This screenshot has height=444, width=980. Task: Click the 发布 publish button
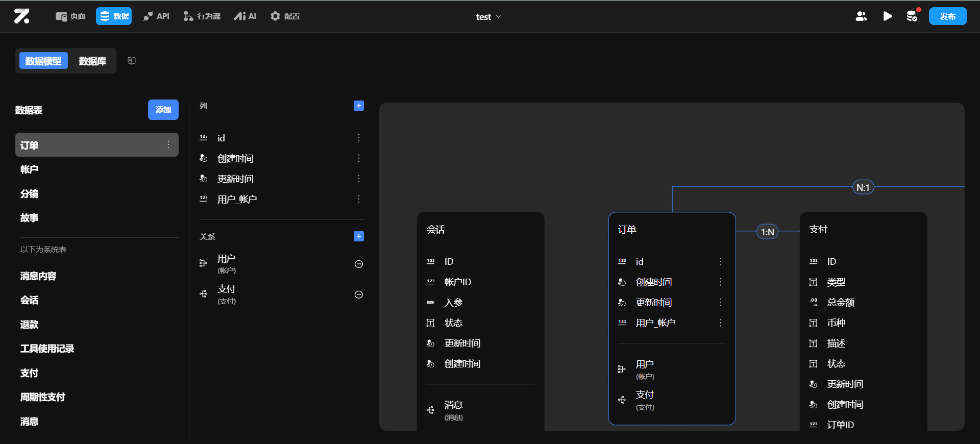point(948,16)
